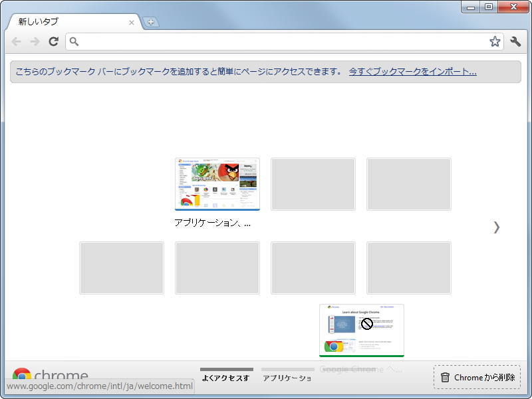The height and width of the screenshot is (399, 532).
Task: Switch to the アプリケーション section
Action: pyautogui.click(x=288, y=377)
